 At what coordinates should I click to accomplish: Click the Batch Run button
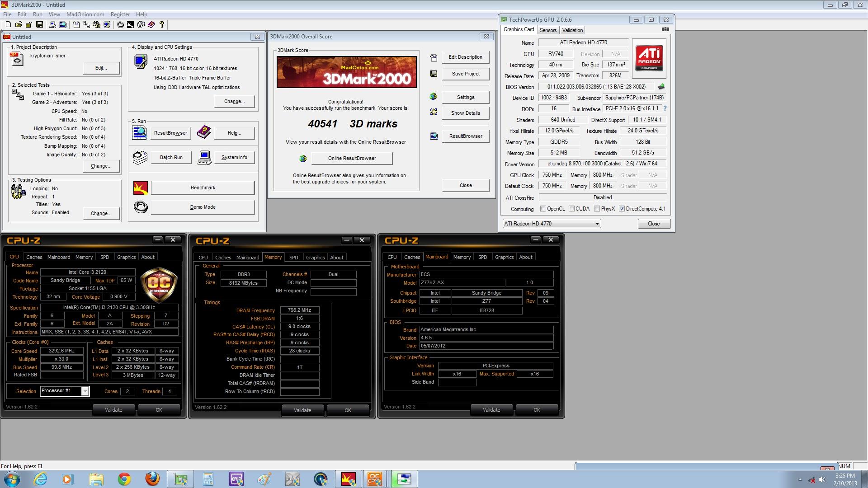pyautogui.click(x=171, y=157)
